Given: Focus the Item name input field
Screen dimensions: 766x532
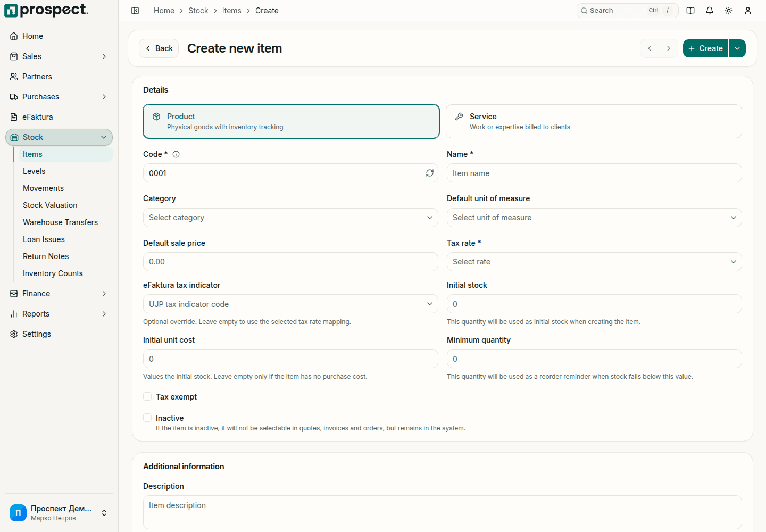Looking at the screenshot, I should (x=594, y=173).
